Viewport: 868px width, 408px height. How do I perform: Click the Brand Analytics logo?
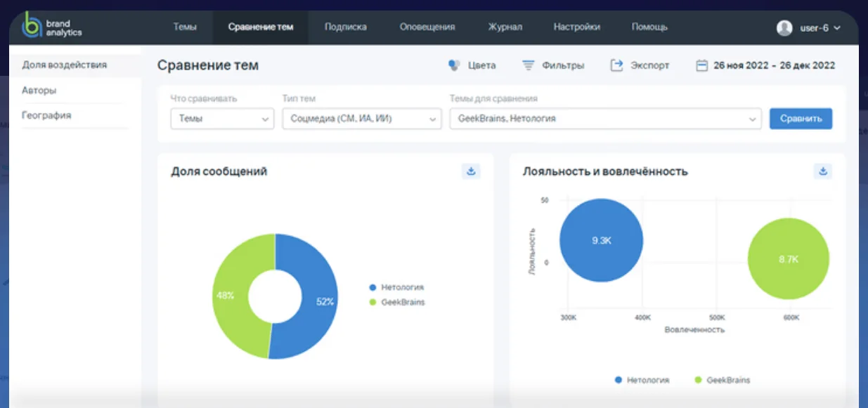(x=53, y=27)
